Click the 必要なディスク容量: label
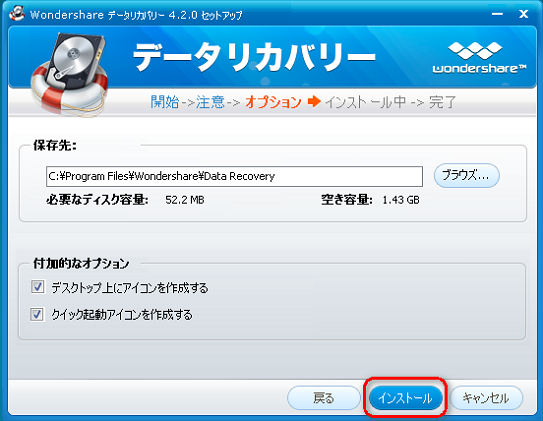 [97, 200]
